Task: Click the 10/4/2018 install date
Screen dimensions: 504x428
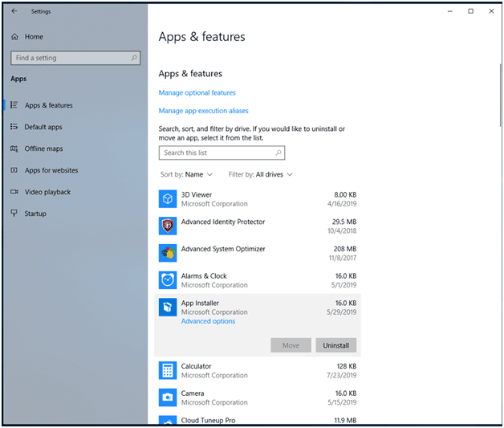Action: [342, 231]
